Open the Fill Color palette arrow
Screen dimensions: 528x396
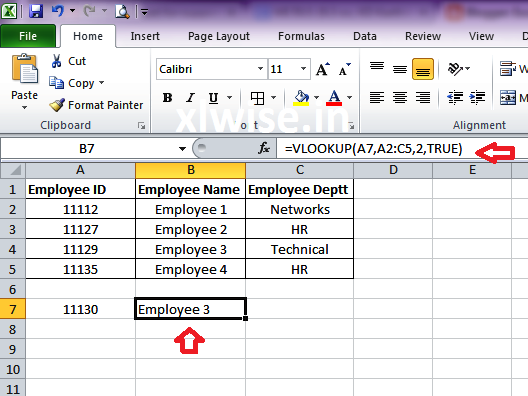316,98
